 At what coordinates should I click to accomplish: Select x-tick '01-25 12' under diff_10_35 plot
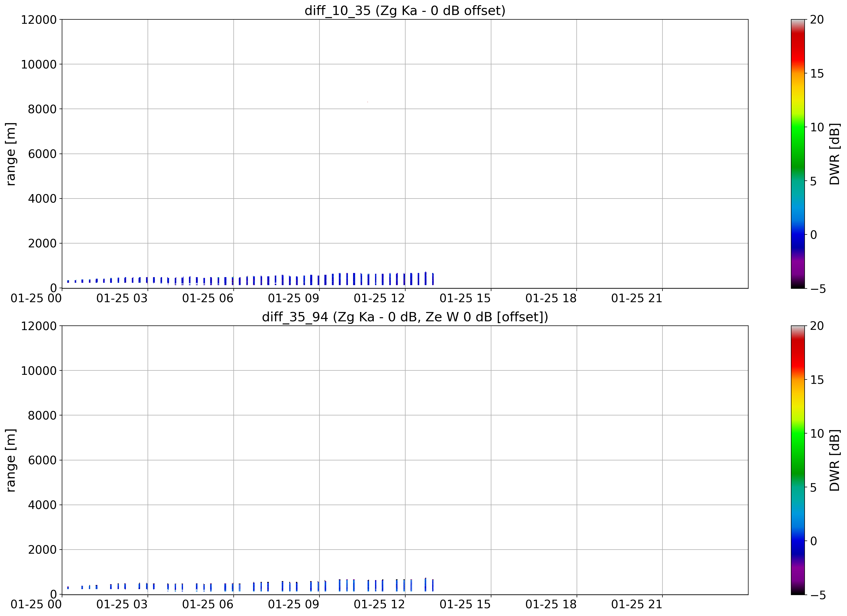coord(379,298)
